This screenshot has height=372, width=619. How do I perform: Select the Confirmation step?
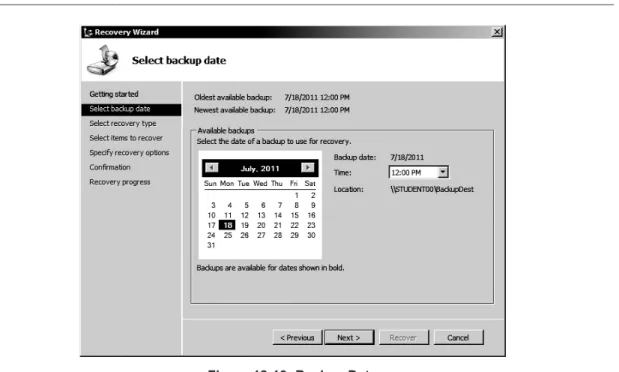tap(110, 167)
